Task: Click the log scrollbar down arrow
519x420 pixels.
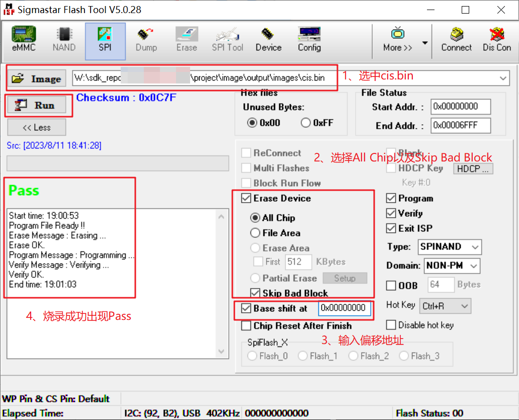Action: 221,351
